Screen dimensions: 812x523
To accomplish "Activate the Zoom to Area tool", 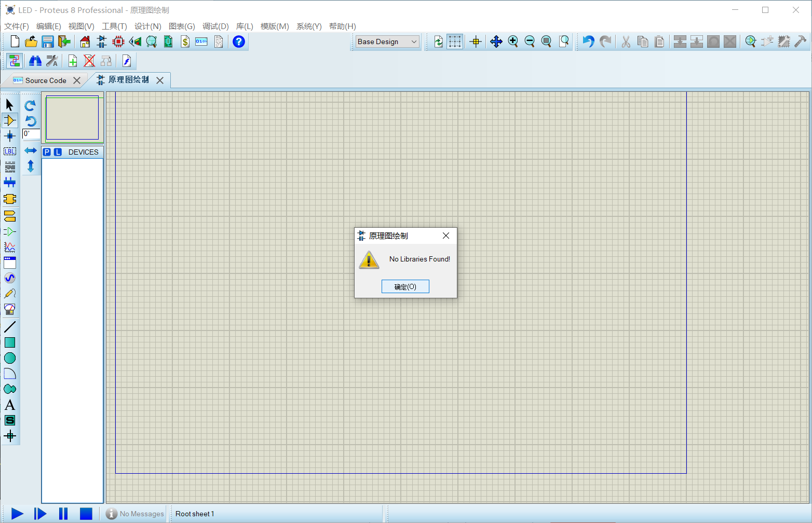I will [563, 42].
